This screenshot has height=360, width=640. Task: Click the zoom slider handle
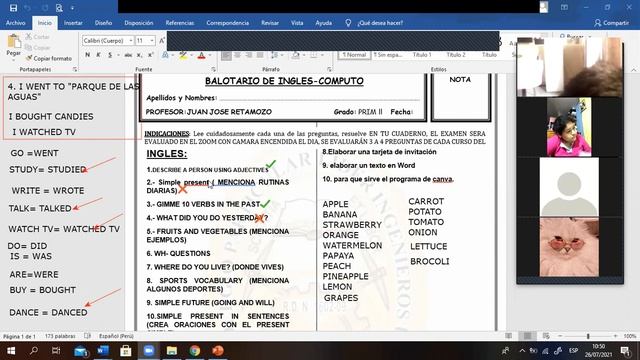[588, 336]
